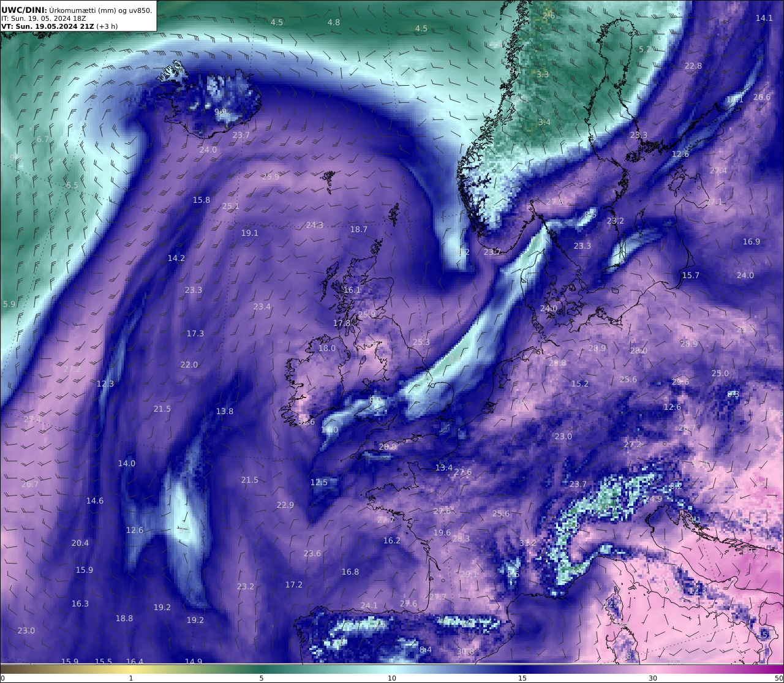Select the 14.2 value in the Atlantic

pos(176,258)
